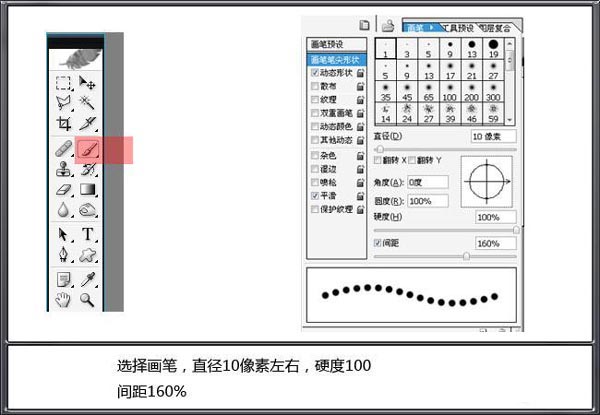
Task: Select the Zoom magnifier tool
Action: 88,299
